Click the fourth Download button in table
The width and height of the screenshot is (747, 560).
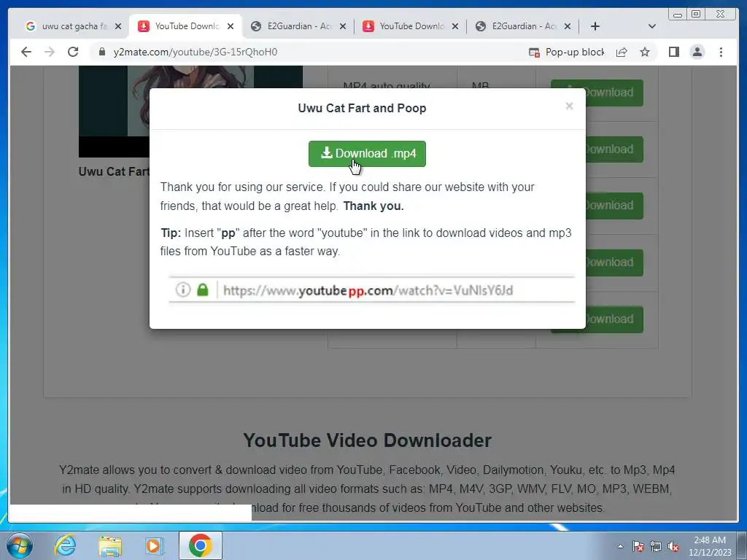(x=614, y=262)
